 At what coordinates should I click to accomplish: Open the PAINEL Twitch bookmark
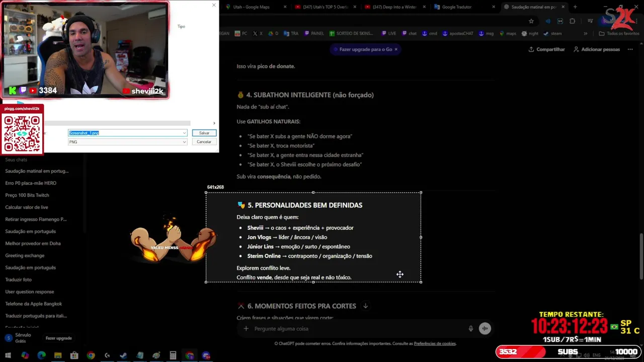click(314, 34)
